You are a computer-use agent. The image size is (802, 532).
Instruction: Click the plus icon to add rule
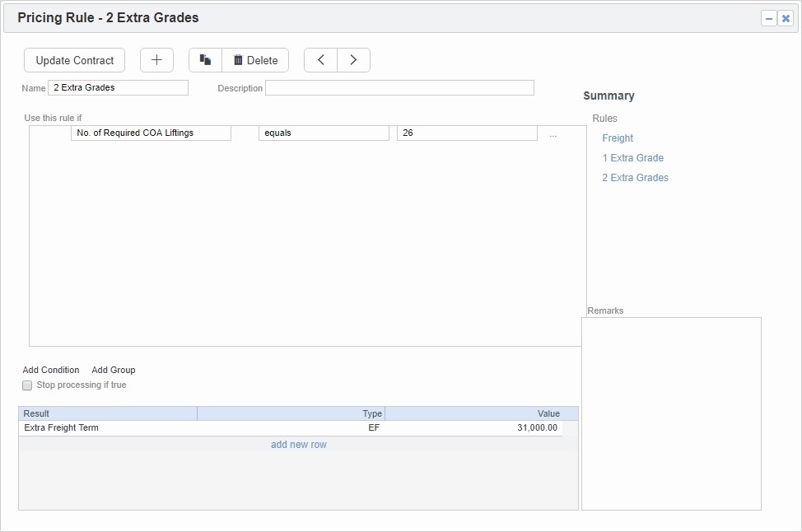tap(156, 60)
